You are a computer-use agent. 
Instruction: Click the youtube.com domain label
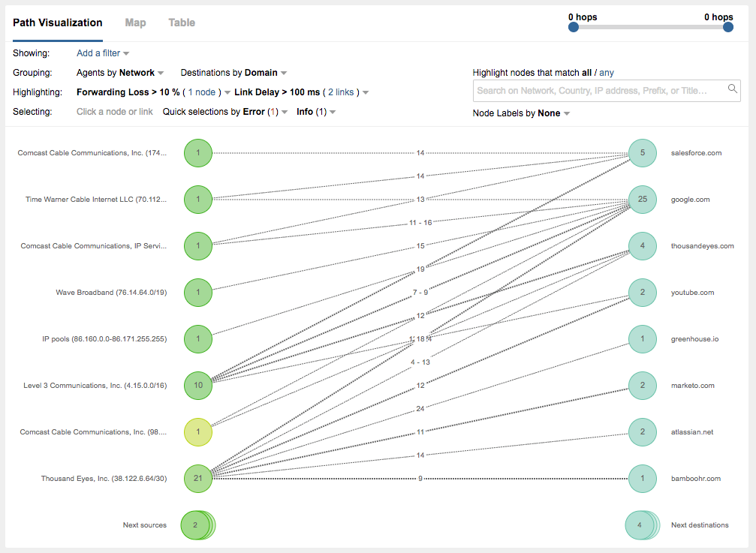[x=692, y=293]
